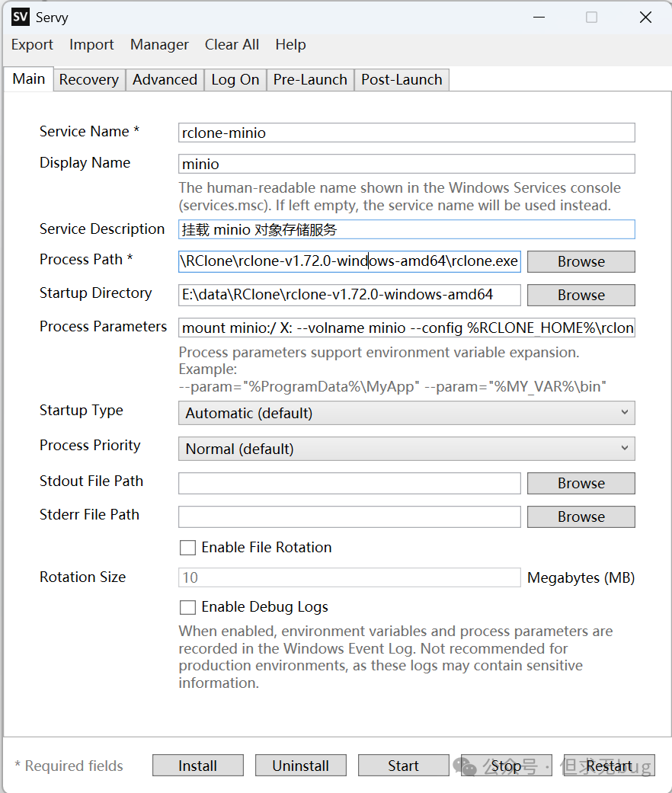Toggle Enable Debug Logs checkbox
The height and width of the screenshot is (793, 672).
pyautogui.click(x=187, y=607)
